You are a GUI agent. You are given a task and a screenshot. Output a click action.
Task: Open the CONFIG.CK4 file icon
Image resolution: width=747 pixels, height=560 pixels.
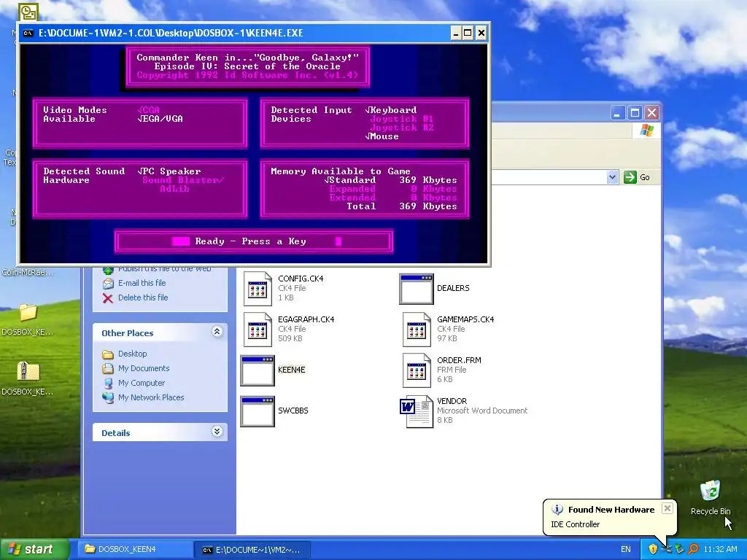pyautogui.click(x=258, y=288)
